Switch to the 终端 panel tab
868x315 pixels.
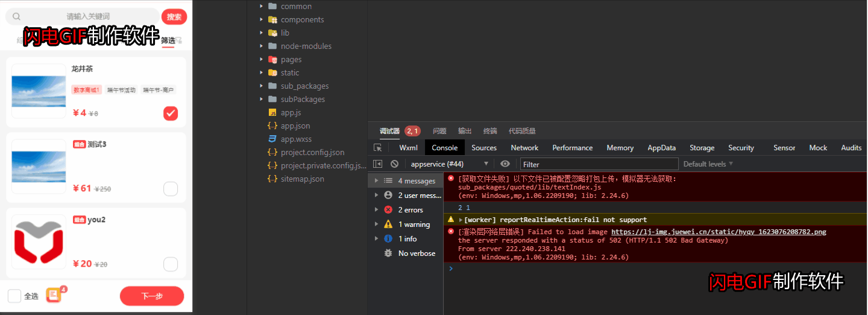click(x=490, y=131)
